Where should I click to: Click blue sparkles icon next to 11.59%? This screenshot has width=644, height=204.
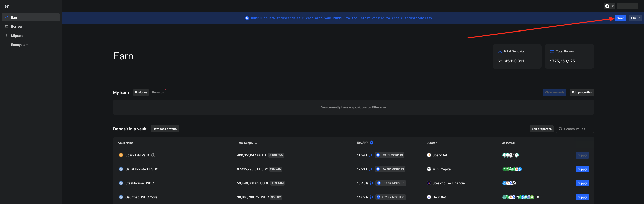pyautogui.click(x=371, y=155)
